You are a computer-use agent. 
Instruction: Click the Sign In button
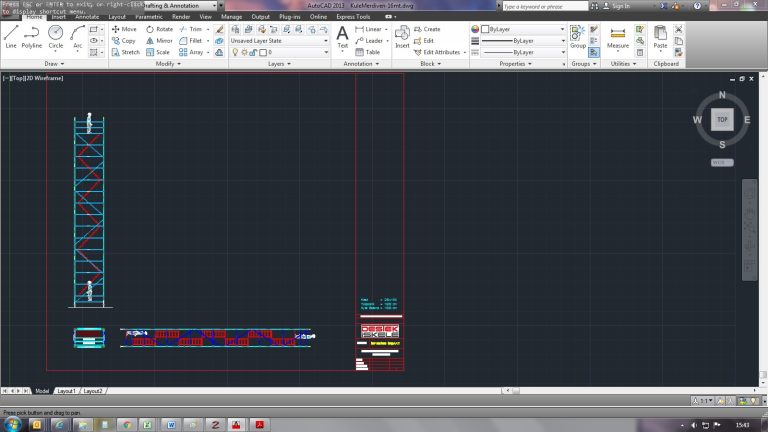[x=621, y=6]
